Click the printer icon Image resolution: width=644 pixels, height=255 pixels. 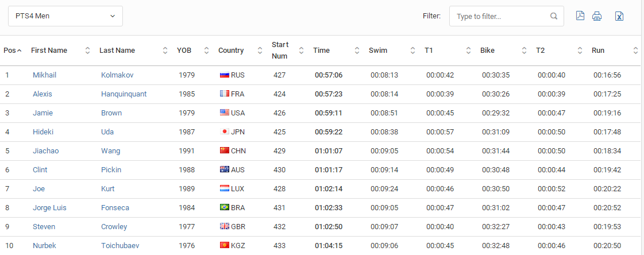click(597, 17)
